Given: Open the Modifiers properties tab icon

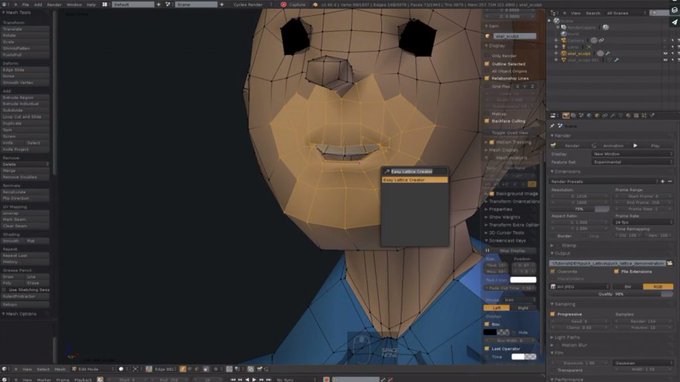Looking at the screenshot, I should (612, 116).
